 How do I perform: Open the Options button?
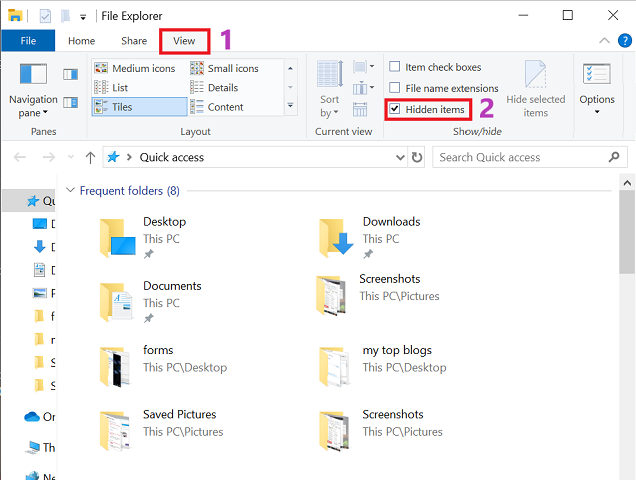(x=597, y=88)
